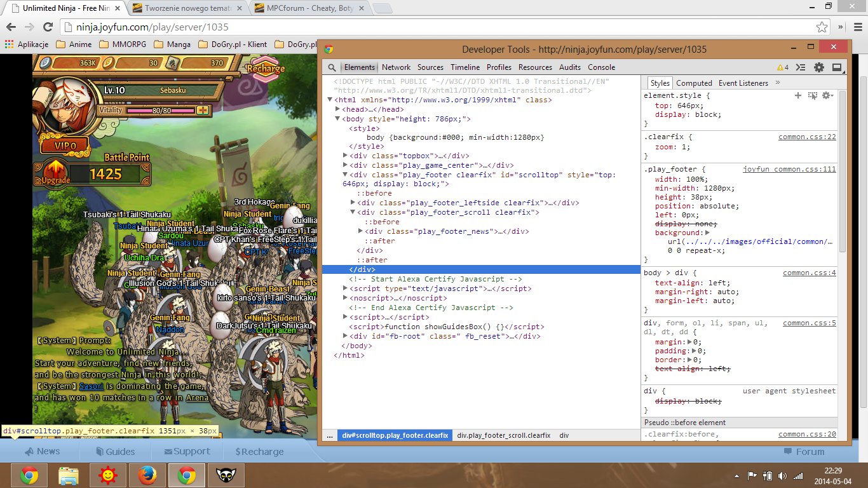Open the DevTools warnings count indicator

782,67
